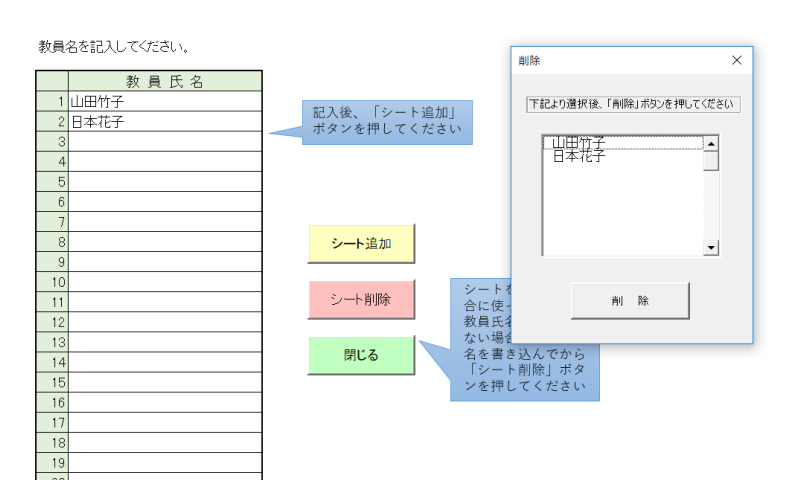The image size is (800, 480).
Task: Select 日本花子 in the delete listbox
Action: 579,156
